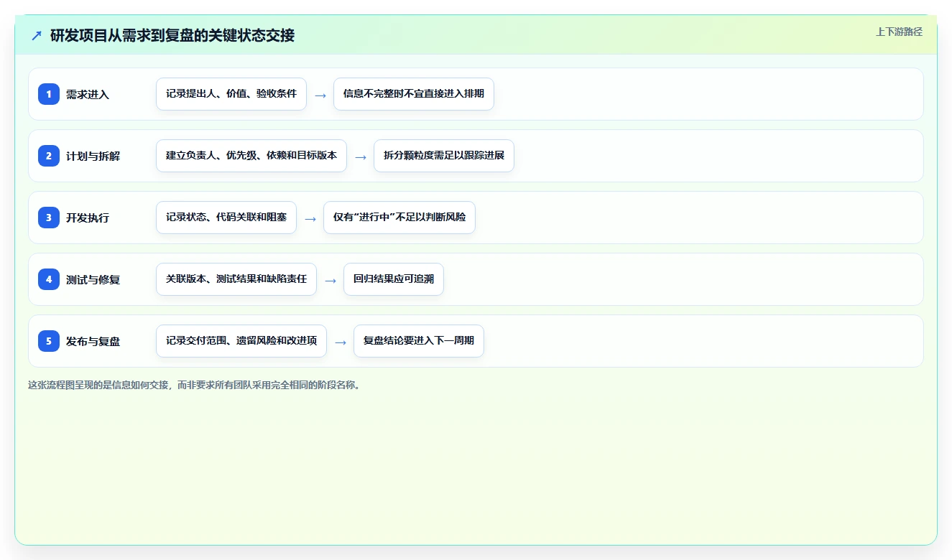Select the 开发执行 stage label

(88, 218)
